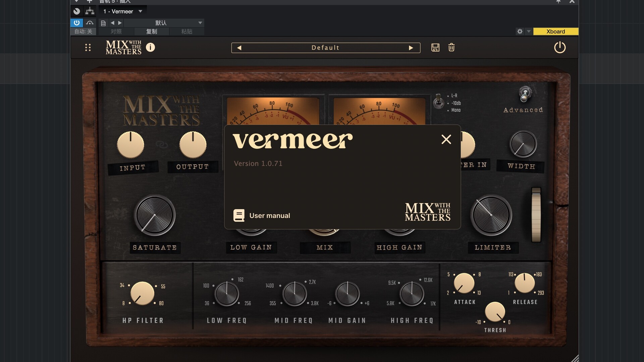Flip the Advanced toggle switch
Screen dimensions: 644x362
525,94
